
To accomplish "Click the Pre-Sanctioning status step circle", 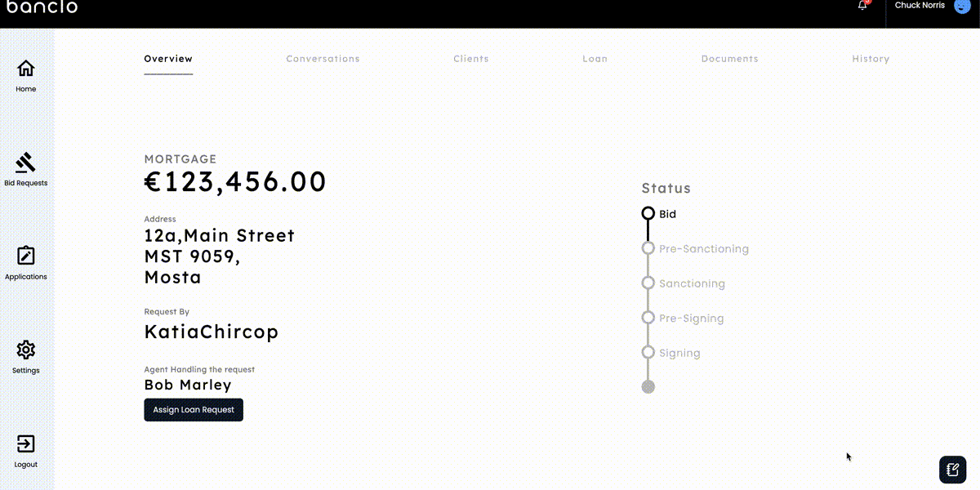I will pos(648,248).
